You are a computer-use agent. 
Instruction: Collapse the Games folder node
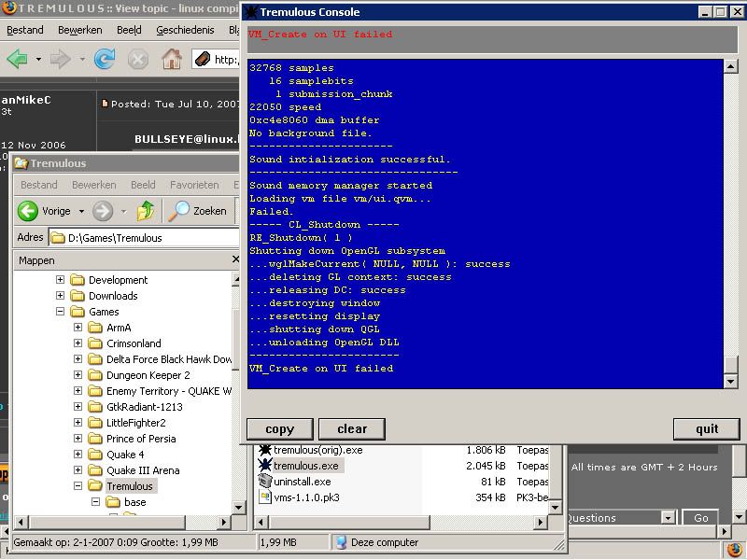[x=60, y=312]
